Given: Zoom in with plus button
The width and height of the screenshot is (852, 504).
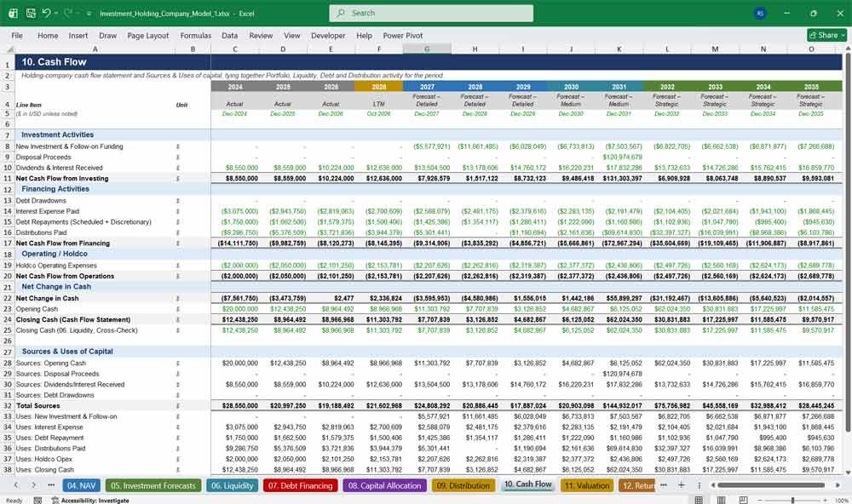Looking at the screenshot, I should coord(826,501).
